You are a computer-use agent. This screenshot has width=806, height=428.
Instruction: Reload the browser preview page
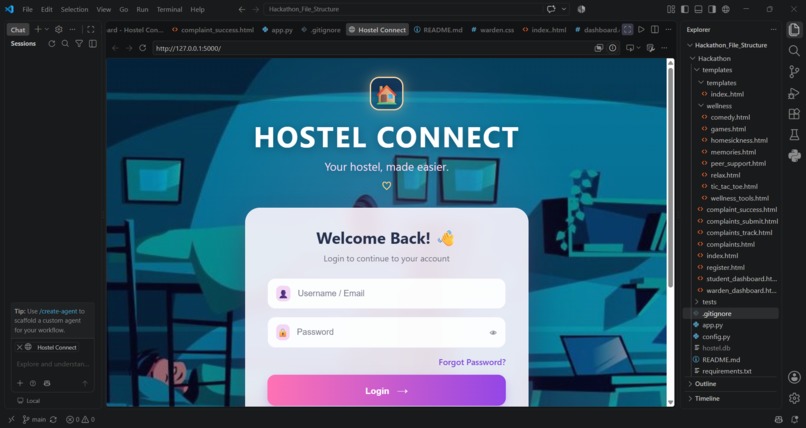click(x=142, y=48)
